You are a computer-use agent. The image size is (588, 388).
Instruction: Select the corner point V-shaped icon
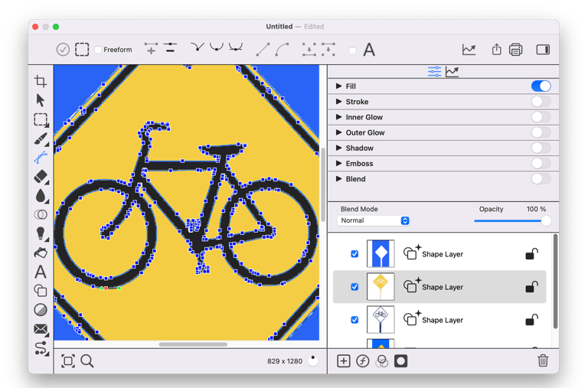(x=198, y=47)
